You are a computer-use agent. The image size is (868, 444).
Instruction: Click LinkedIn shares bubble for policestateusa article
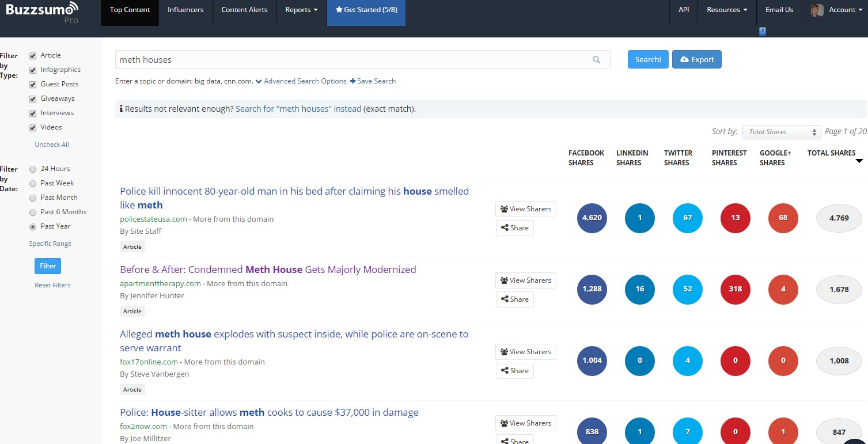tap(640, 218)
